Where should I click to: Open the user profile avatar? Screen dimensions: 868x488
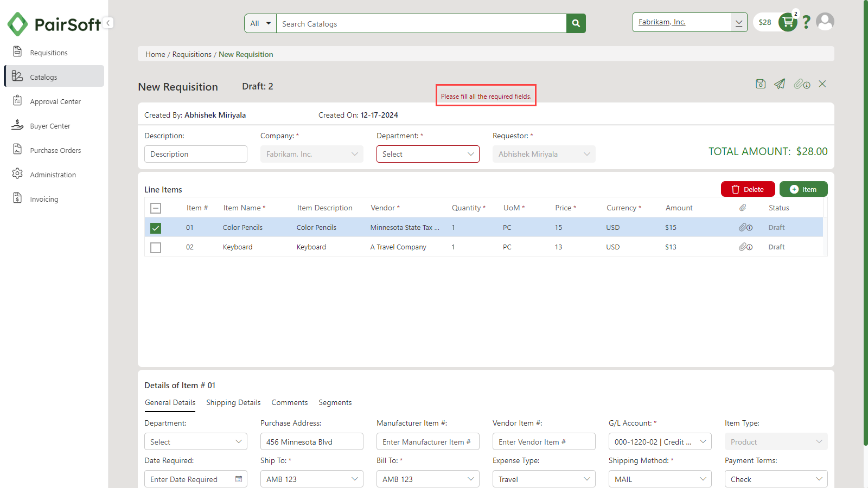pyautogui.click(x=825, y=22)
